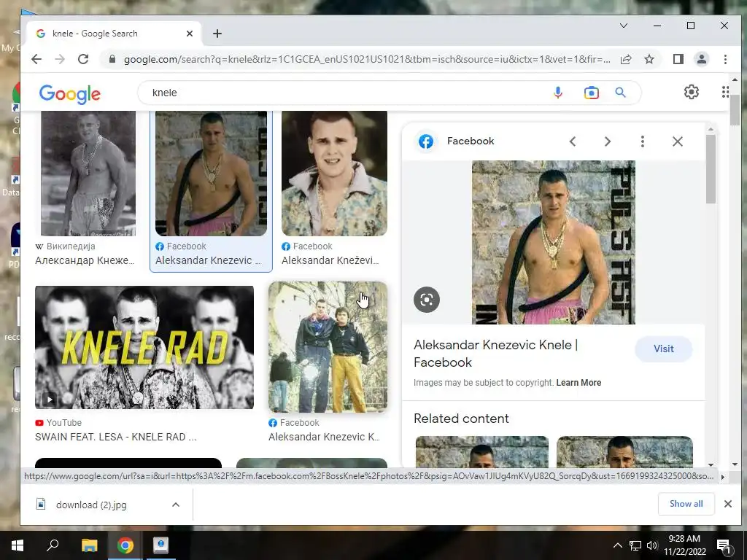Open network status tray icon

coord(635,545)
